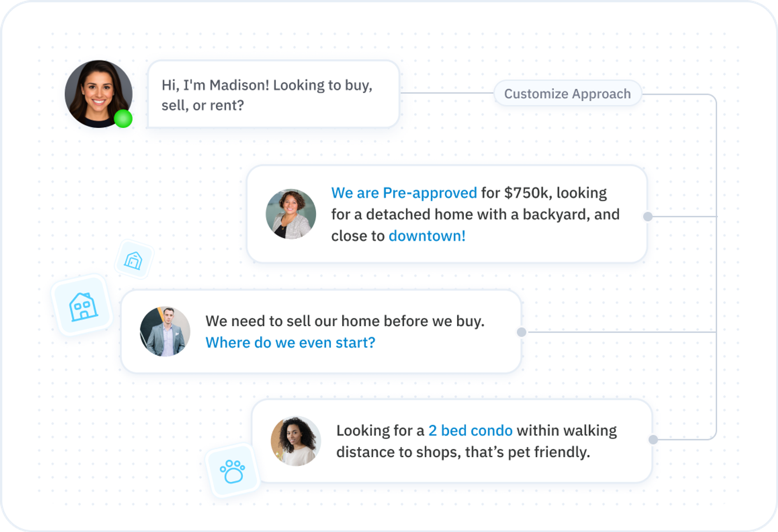The image size is (778, 532).
Task: Click the man in suit avatar
Action: point(165,332)
